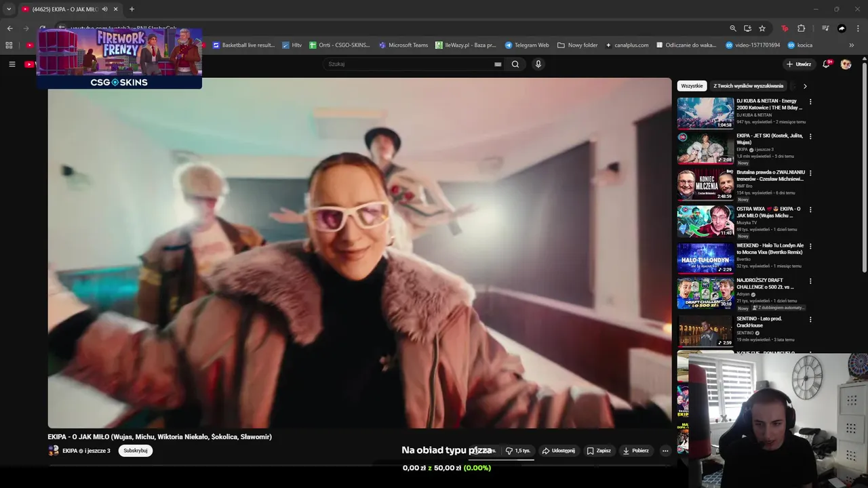
Task: Close the EKIPA - O JAK MIŁO tab
Action: [x=116, y=9]
